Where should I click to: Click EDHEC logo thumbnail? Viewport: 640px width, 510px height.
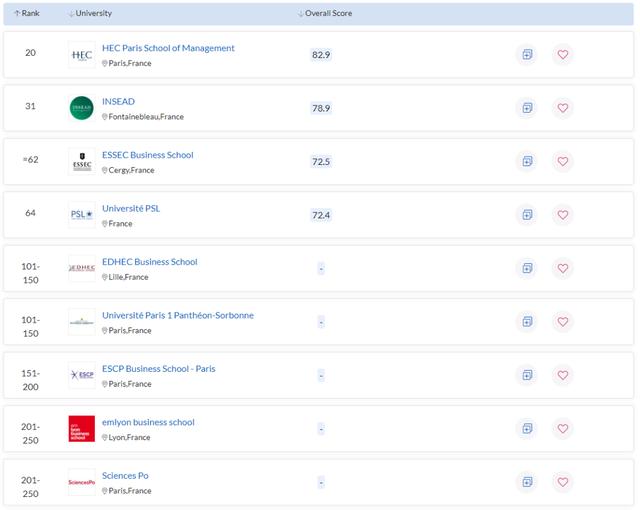pos(82,268)
